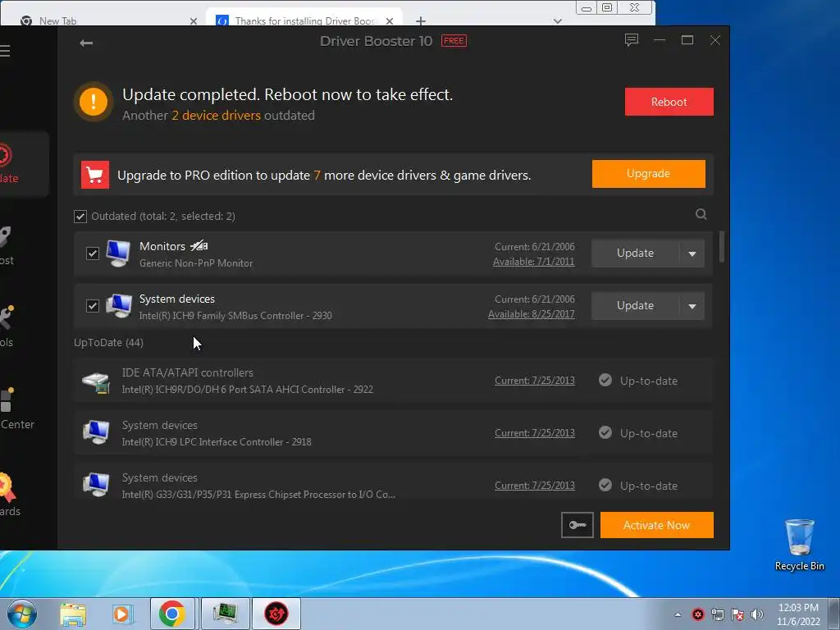This screenshot has height=630, width=840.
Task: Open a new Chrome tab with plus
Action: pos(421,21)
